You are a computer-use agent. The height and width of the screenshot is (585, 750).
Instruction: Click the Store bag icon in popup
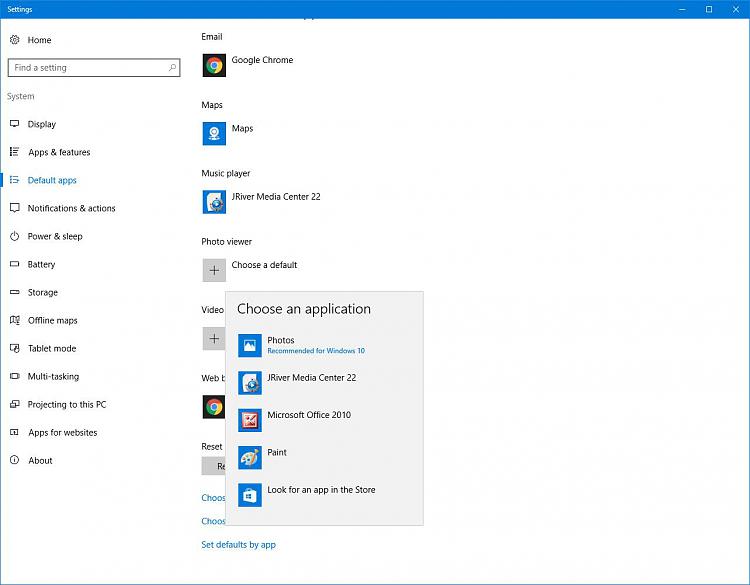[250, 495]
